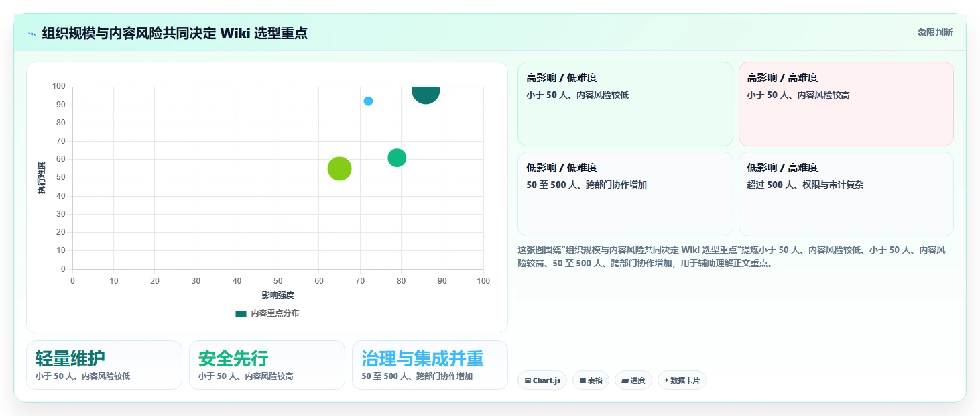This screenshot has width=980, height=416.
Task: Open the 低影响 / 低难度 quadrant card
Action: tap(625, 194)
